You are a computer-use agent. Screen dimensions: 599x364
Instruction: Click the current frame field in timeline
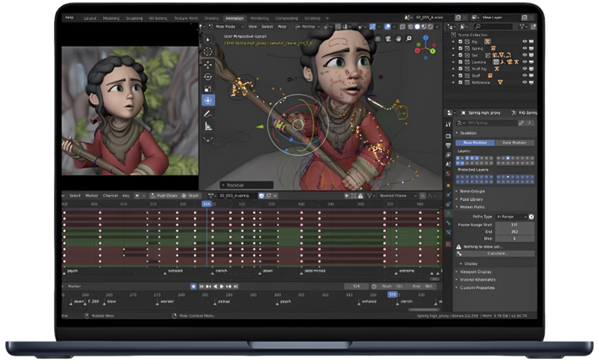click(x=356, y=286)
